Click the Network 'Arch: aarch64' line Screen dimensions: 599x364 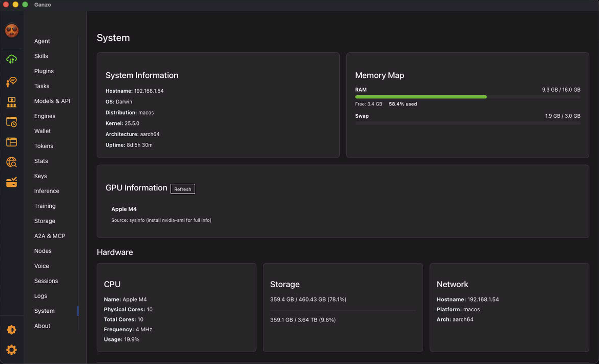(455, 319)
